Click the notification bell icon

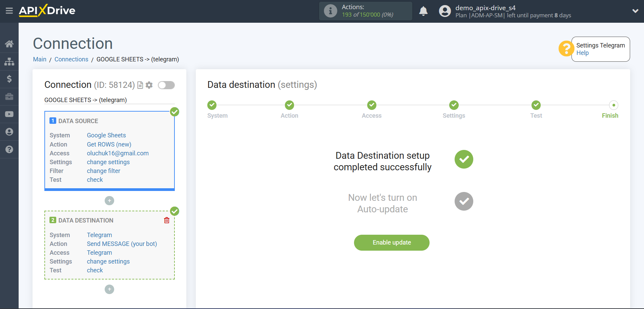point(423,11)
